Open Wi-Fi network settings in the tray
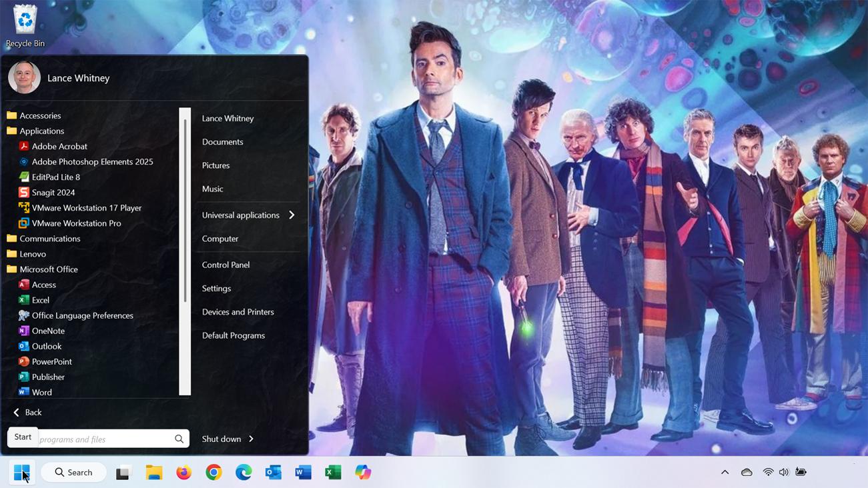The height and width of the screenshot is (488, 868). coord(769,472)
